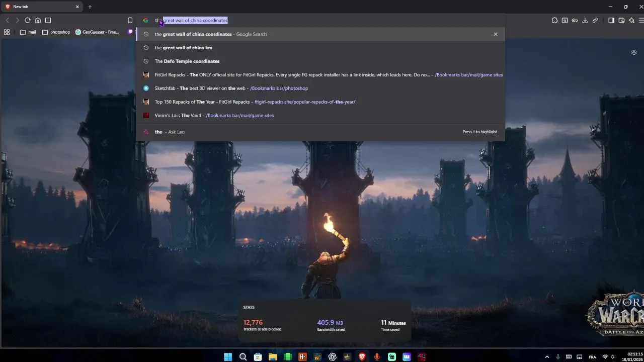Open the Brave main hamburger menu
The height and width of the screenshot is (362, 644).
tap(641, 20)
